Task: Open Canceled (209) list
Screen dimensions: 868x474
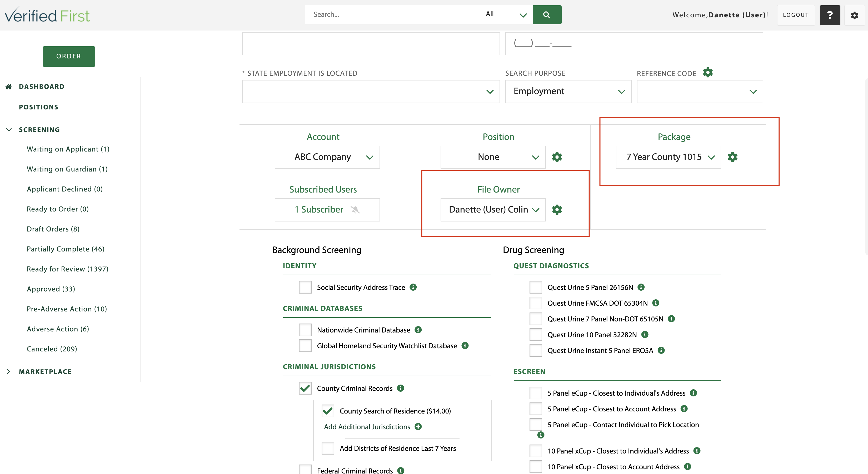Action: [52, 349]
